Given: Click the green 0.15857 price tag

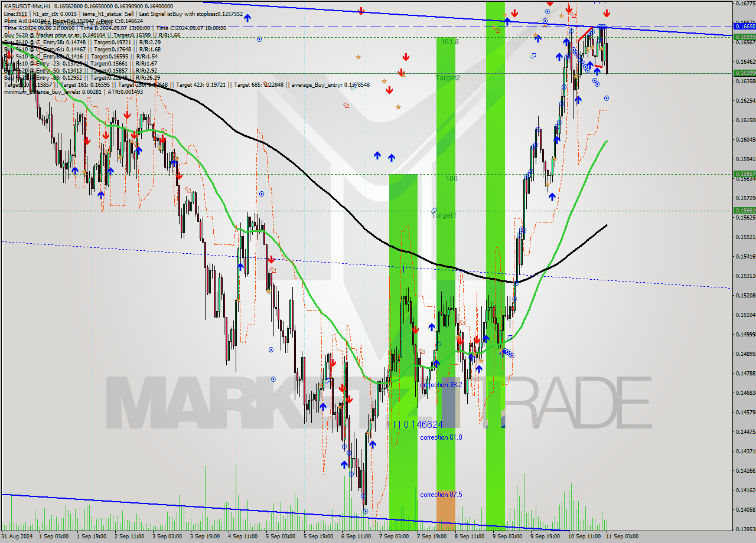Looking at the screenshot, I should 744,174.
